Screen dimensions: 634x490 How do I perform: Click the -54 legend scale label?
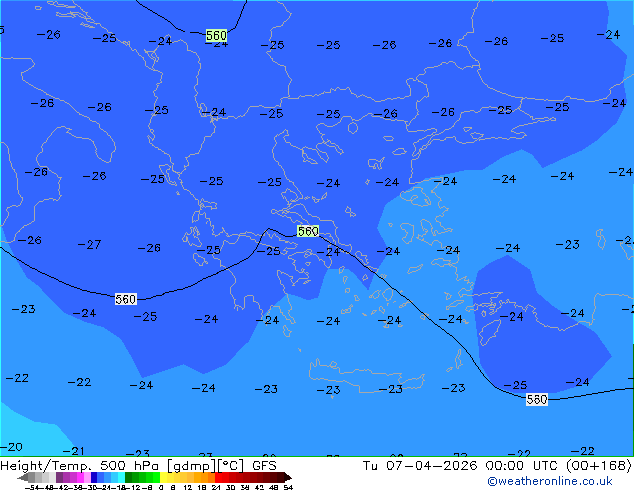[32, 487]
